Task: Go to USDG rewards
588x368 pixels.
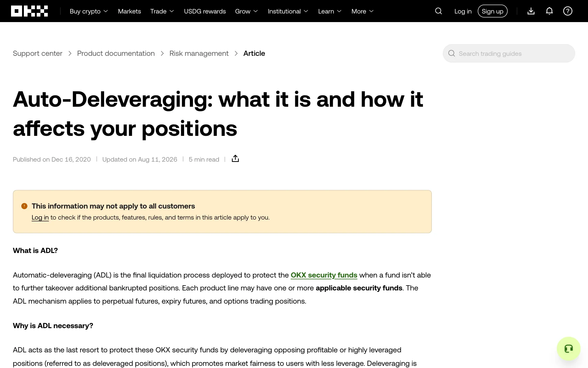Action: (x=205, y=11)
